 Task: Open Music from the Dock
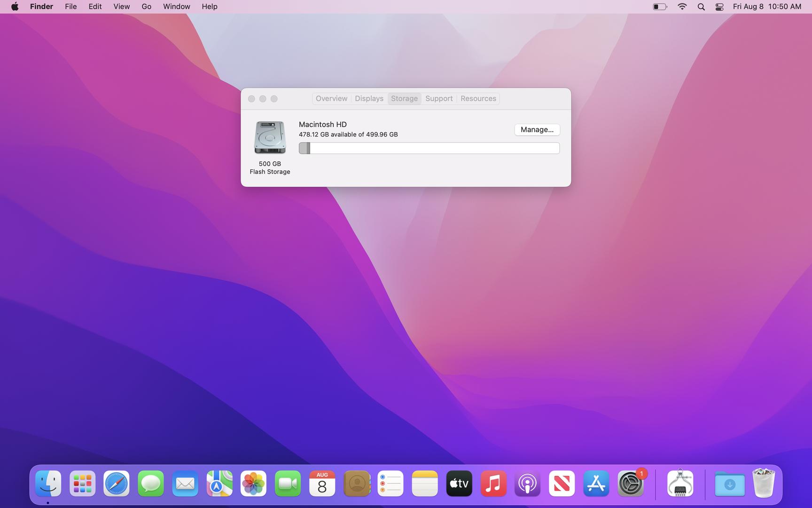493,484
